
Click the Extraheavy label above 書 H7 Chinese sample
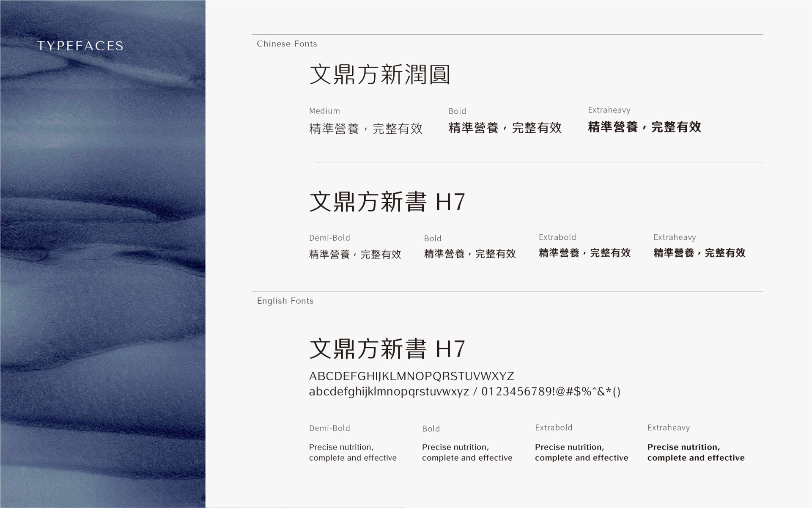674,237
